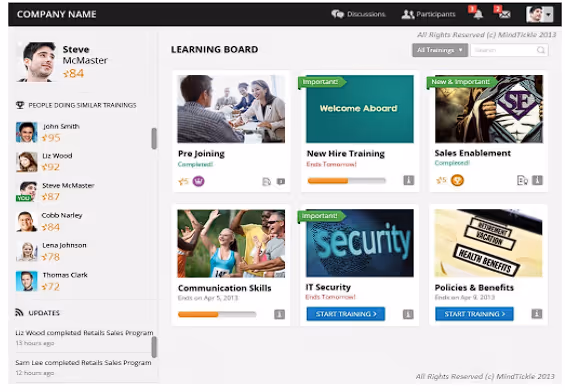Image resolution: width=565 pixels, height=392 pixels.
Task: Open info icon on Policies & Benefits card
Action: (537, 314)
